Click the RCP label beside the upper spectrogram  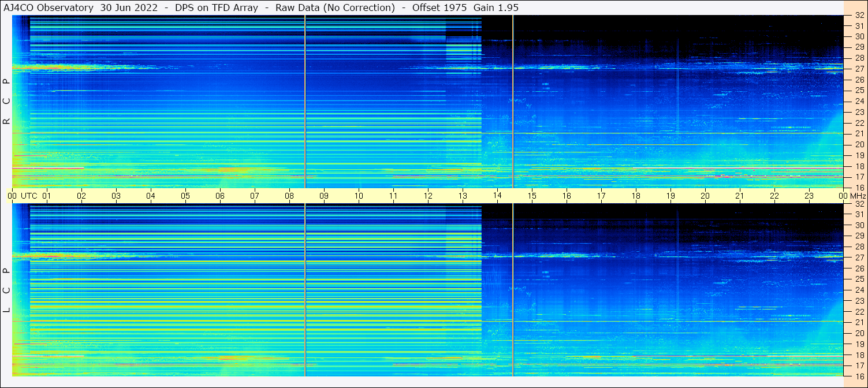(6, 102)
